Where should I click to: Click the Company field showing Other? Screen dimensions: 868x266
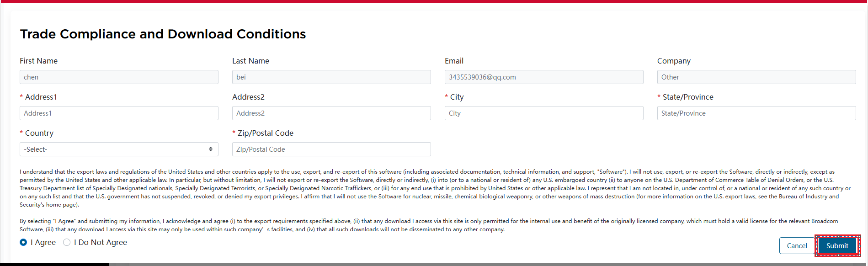coord(756,77)
